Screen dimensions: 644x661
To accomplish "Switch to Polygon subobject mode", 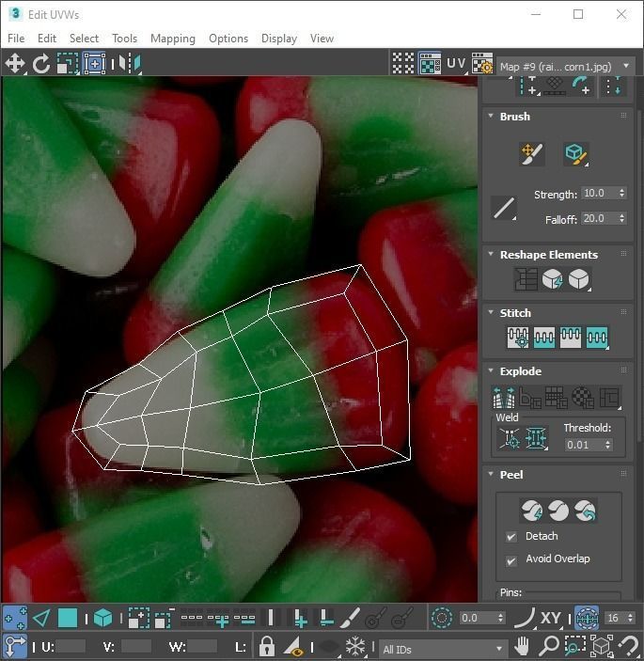I will (x=68, y=618).
